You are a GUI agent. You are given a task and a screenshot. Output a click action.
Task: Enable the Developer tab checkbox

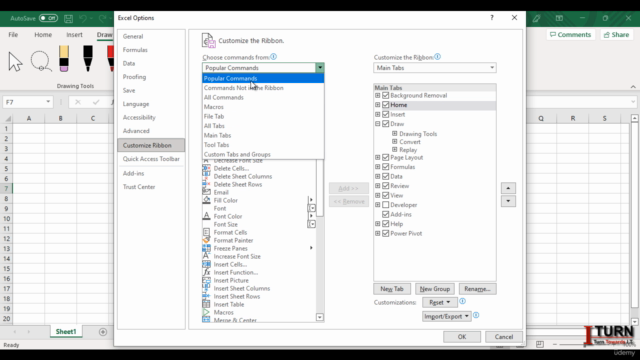coord(386,205)
